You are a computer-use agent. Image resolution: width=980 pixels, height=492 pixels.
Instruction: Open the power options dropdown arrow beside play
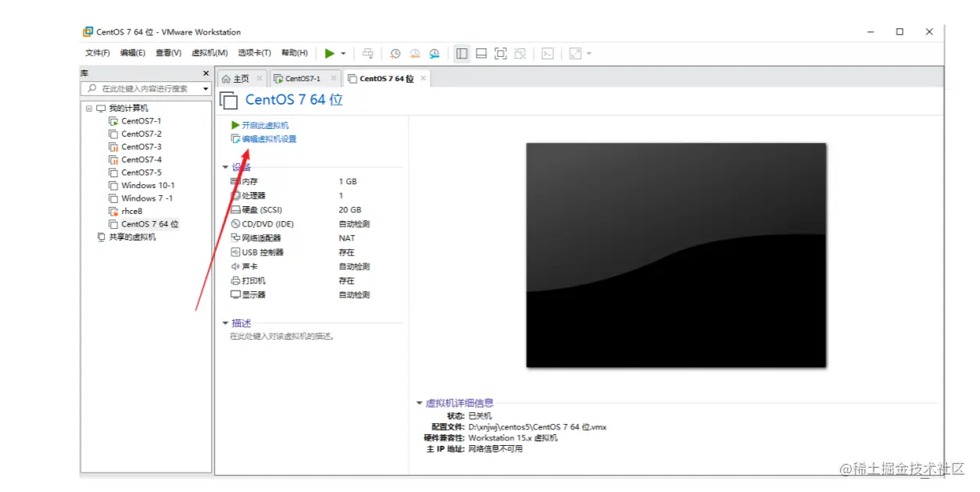click(343, 54)
